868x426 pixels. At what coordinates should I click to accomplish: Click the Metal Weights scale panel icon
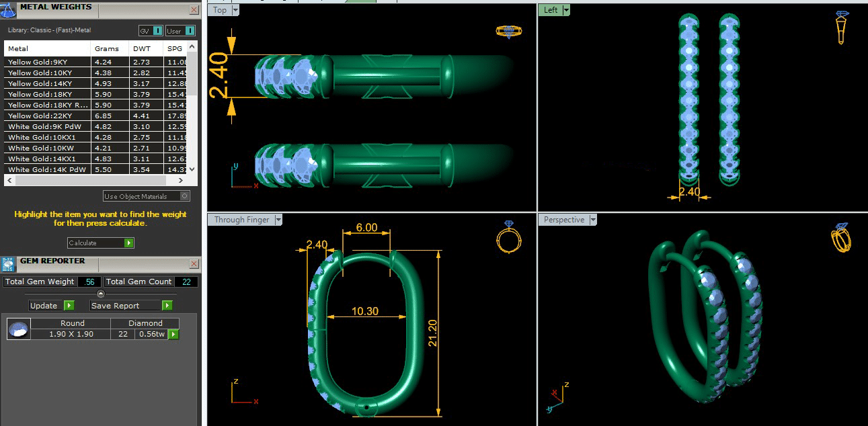pos(8,9)
